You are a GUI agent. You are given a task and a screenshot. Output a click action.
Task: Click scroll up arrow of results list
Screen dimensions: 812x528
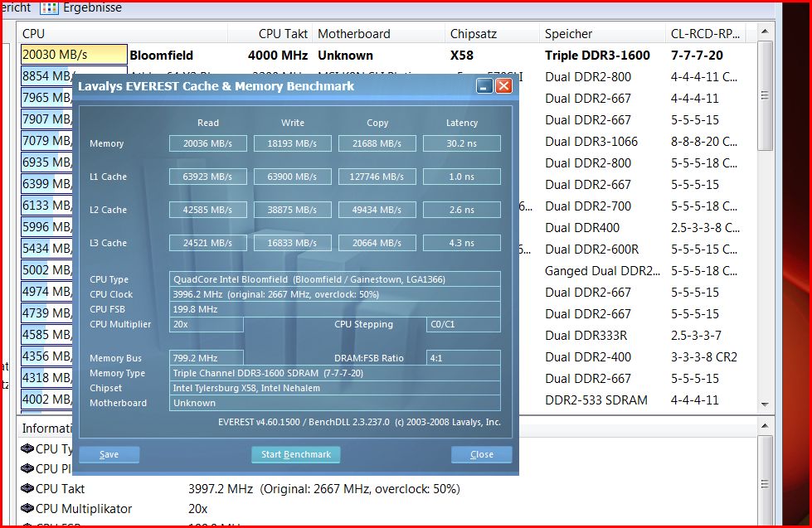765,31
